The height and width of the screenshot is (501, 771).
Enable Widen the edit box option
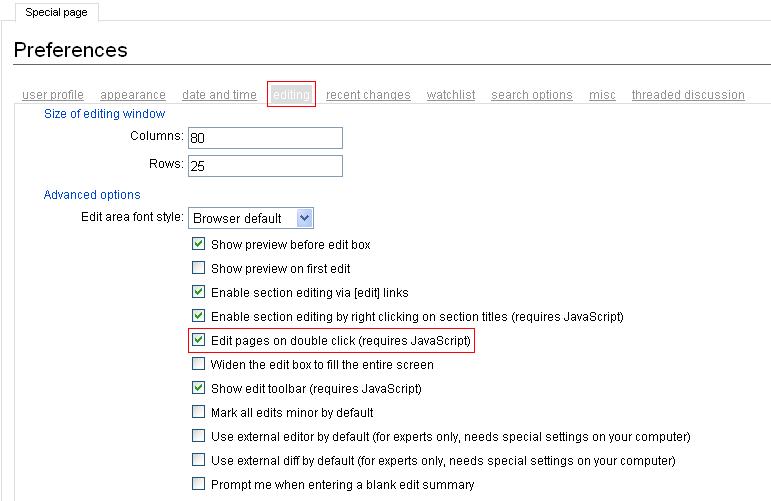(x=198, y=365)
